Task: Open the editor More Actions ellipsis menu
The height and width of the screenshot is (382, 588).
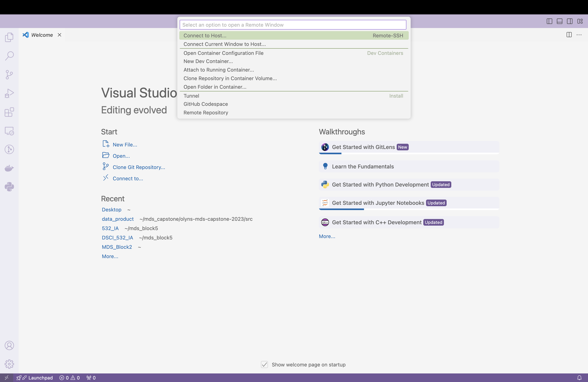Action: pyautogui.click(x=579, y=35)
